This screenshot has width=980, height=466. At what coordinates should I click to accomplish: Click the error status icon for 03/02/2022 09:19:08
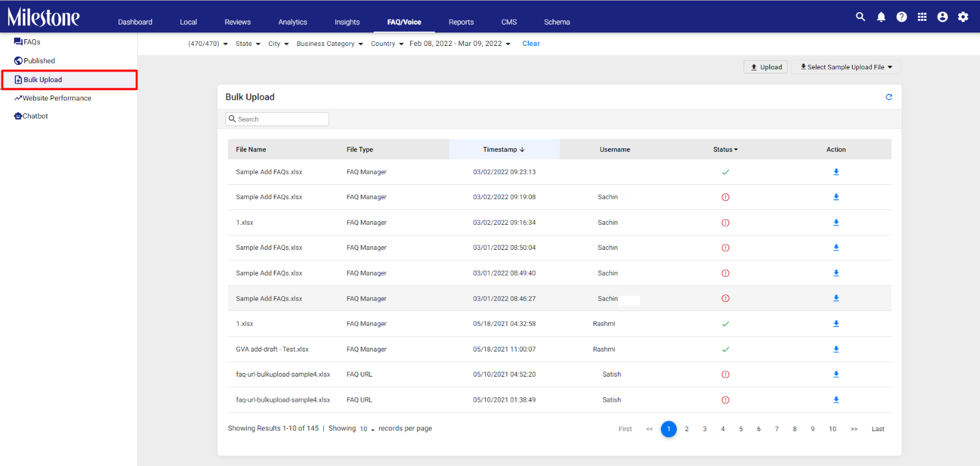725,197
